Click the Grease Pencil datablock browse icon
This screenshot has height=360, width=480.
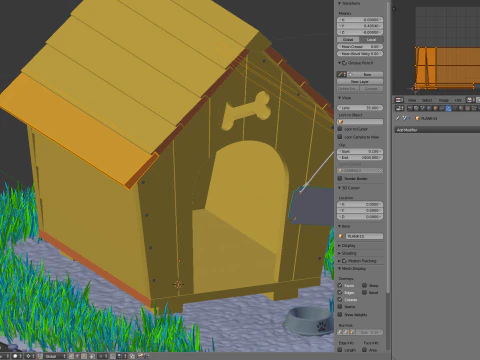(342, 74)
